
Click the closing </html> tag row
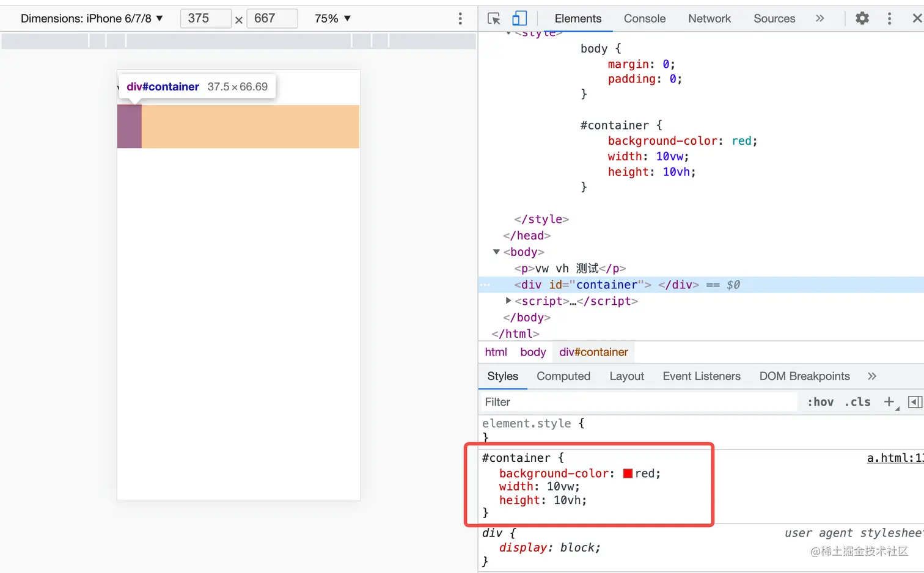(515, 334)
